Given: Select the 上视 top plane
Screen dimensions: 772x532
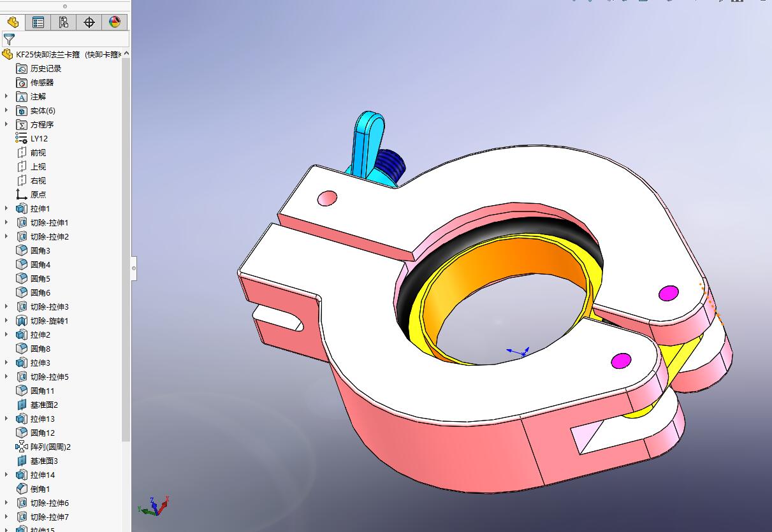Looking at the screenshot, I should pyautogui.click(x=31, y=166).
